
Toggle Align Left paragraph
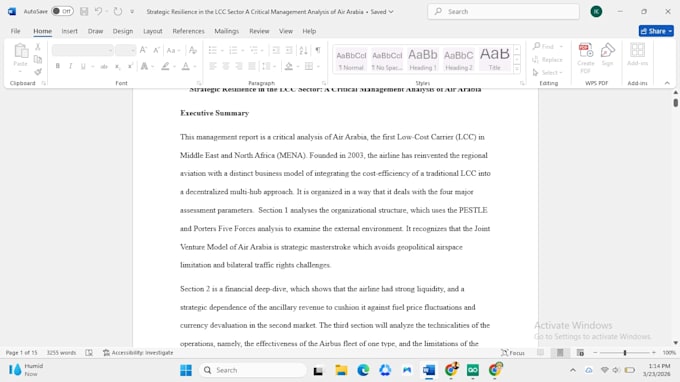[212, 66]
